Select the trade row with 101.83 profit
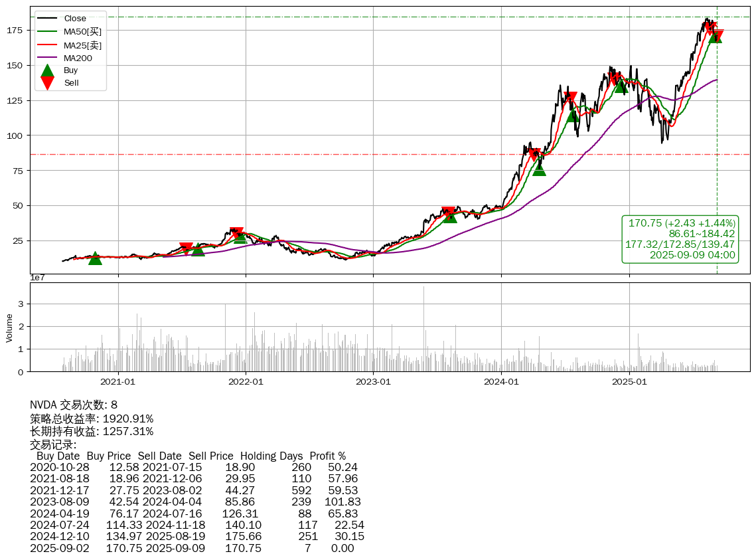Image resolution: width=756 pixels, height=560 pixels. coord(195,502)
